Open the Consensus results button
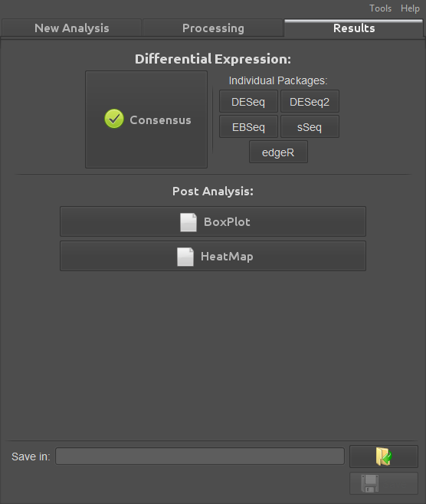 146,119
